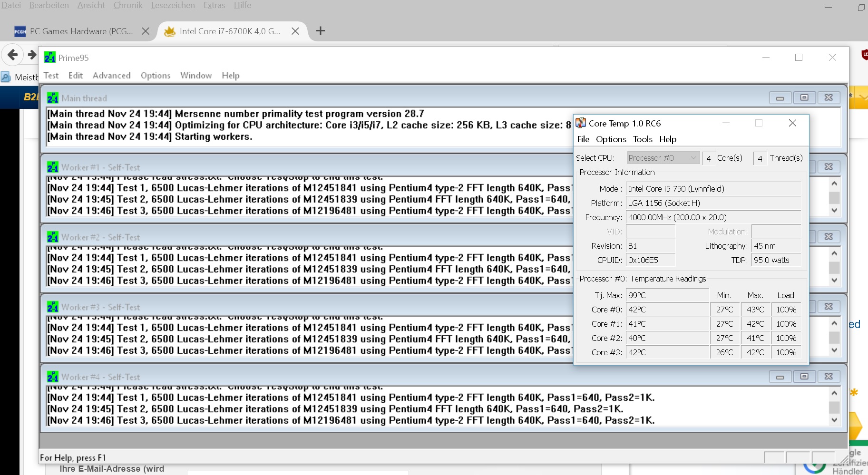
Task: Click the TDP value 95.0 watts
Action: tap(776, 260)
